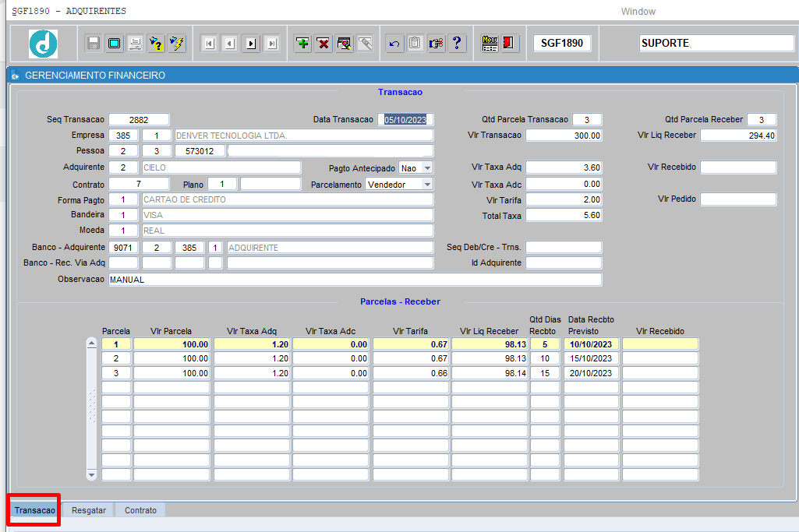Click the Contrato number field

(139, 184)
